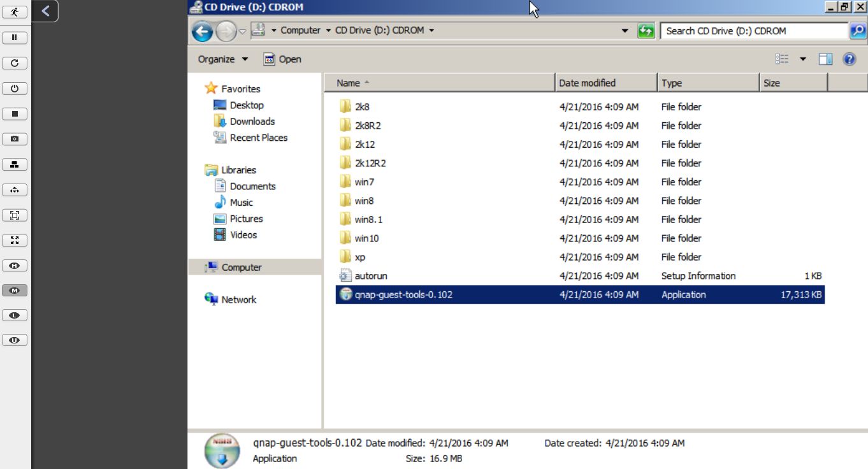Expand the arrow after the Computer breadcrumb

[x=328, y=31]
